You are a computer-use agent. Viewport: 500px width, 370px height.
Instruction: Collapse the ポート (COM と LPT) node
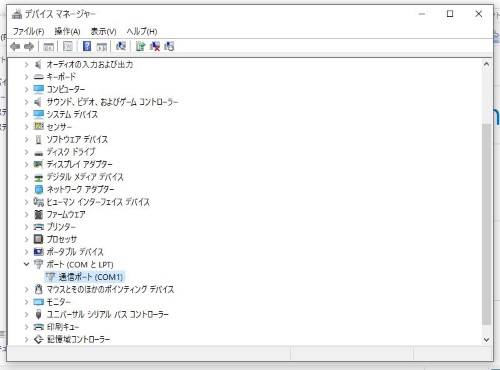coord(26,264)
